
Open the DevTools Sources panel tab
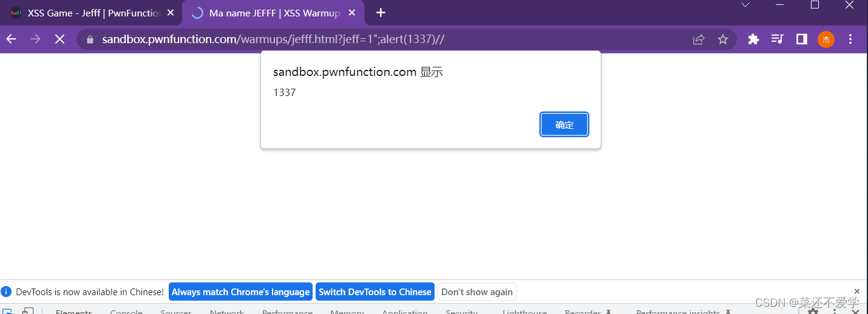tap(176, 311)
